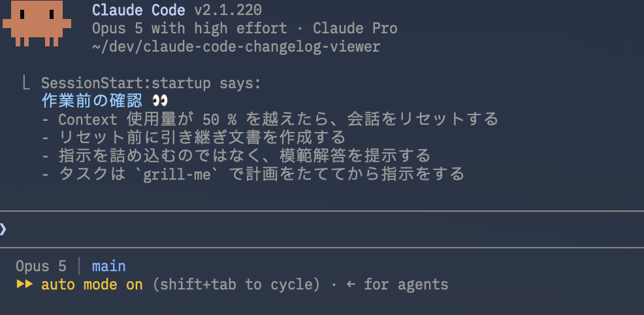Select the main branch label
Viewport: 644px width, 315px height.
click(109, 266)
